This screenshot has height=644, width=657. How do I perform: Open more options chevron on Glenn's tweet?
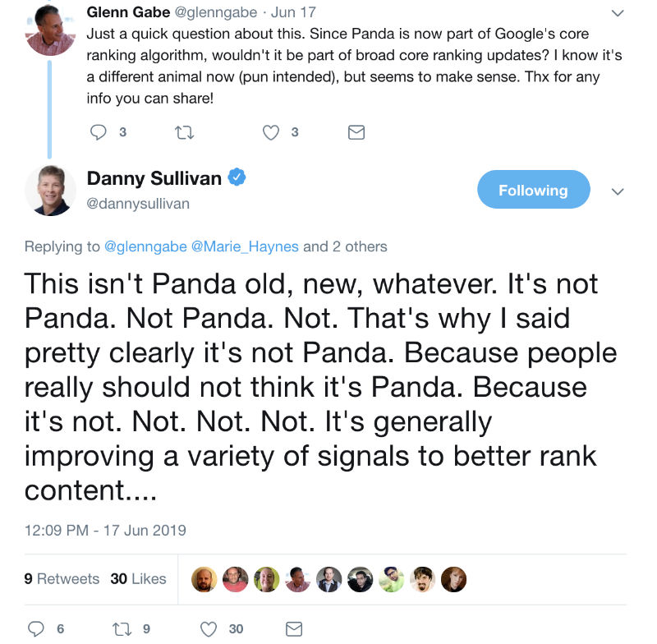(x=618, y=14)
